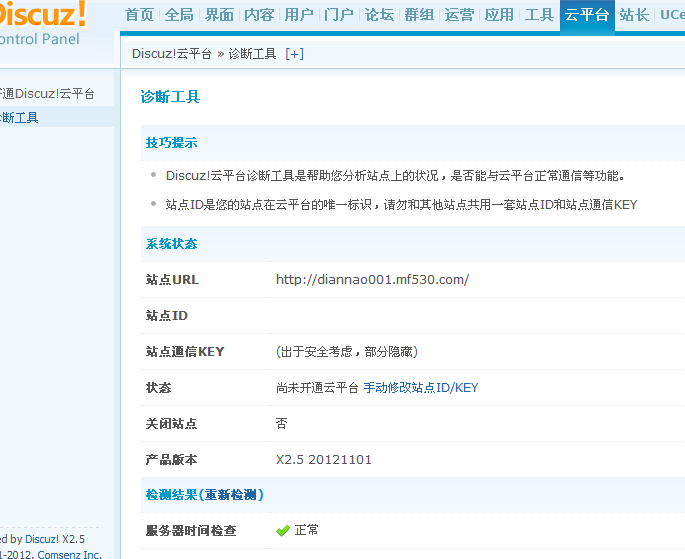Click the site URL http://diannao001.mf530.com/

[x=372, y=280]
